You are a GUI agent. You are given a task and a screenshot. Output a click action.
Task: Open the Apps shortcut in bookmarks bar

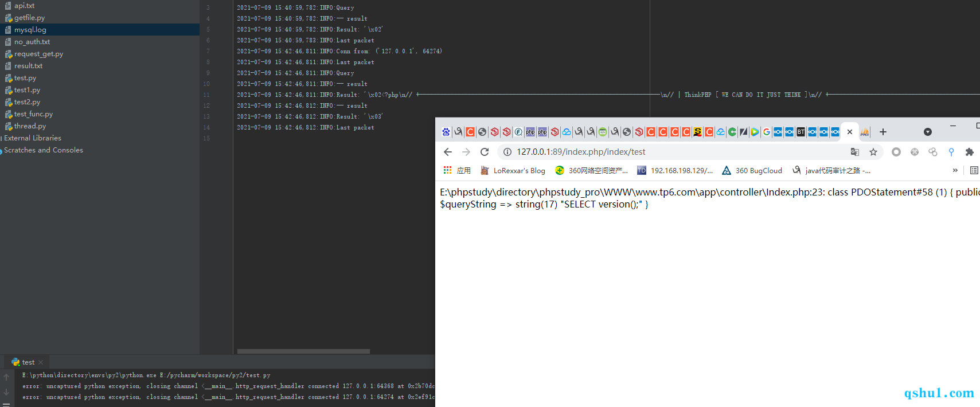coord(457,170)
